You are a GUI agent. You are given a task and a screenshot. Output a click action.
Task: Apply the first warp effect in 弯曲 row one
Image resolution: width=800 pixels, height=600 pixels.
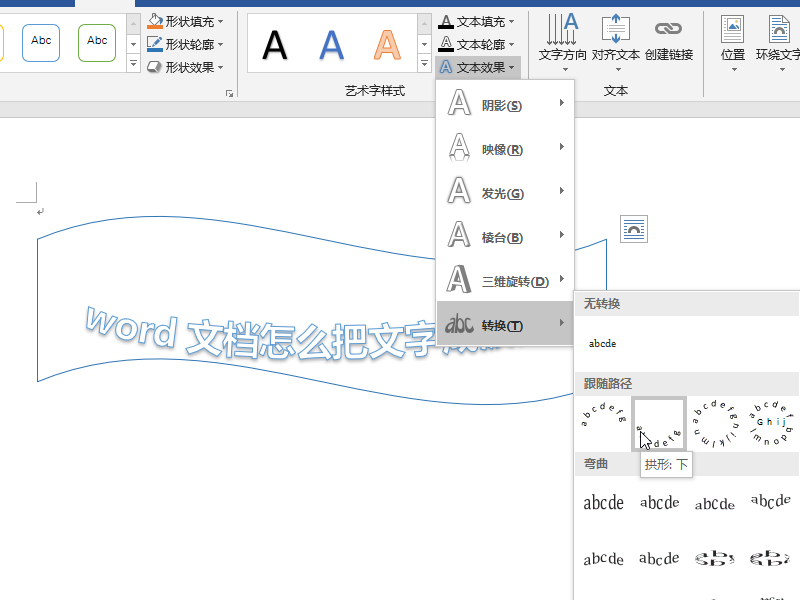pos(604,503)
